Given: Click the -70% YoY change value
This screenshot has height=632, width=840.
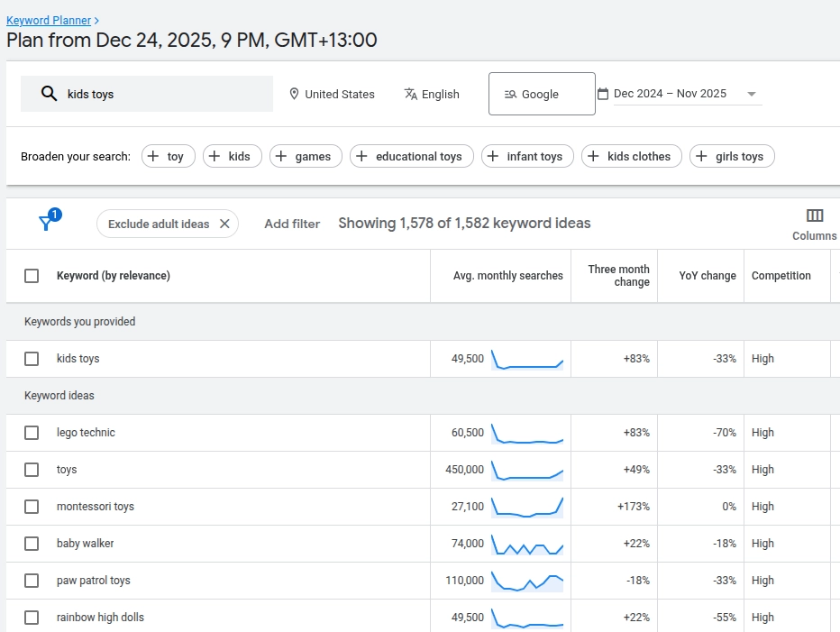Looking at the screenshot, I should pos(725,433).
